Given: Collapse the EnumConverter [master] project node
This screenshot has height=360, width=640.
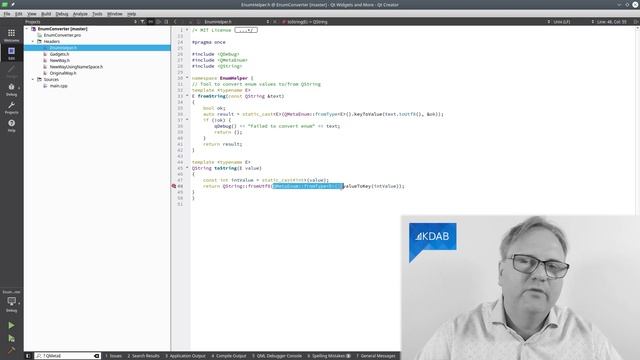Looking at the screenshot, I should [27, 29].
